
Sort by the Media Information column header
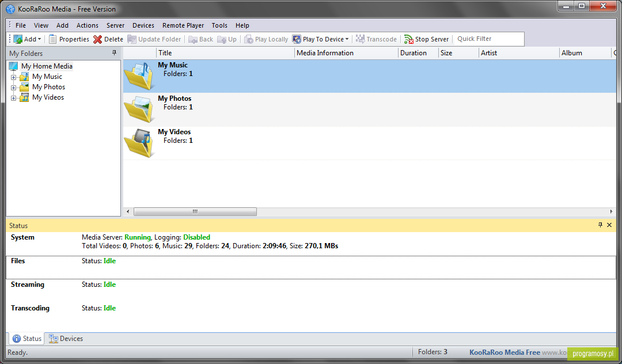click(x=346, y=53)
